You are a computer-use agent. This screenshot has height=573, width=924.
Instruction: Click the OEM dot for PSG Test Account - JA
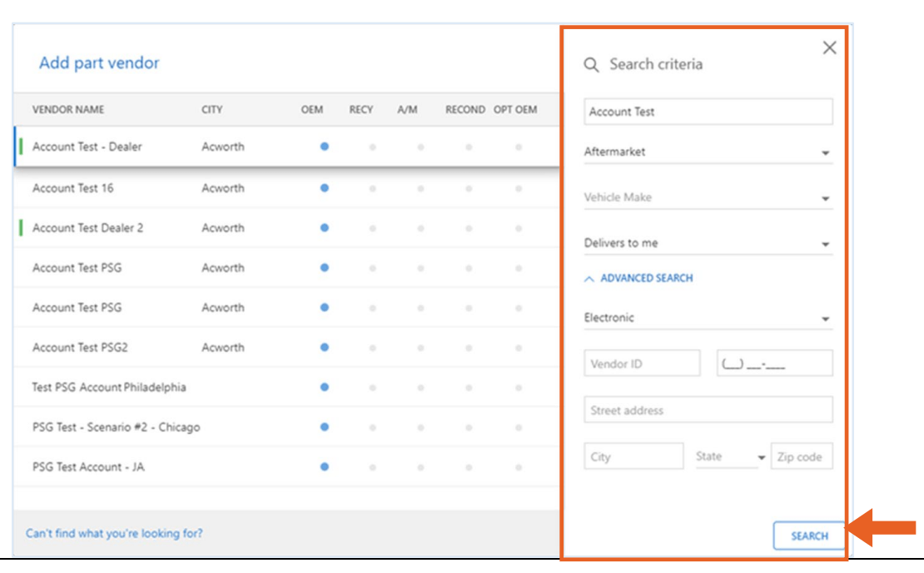(324, 467)
